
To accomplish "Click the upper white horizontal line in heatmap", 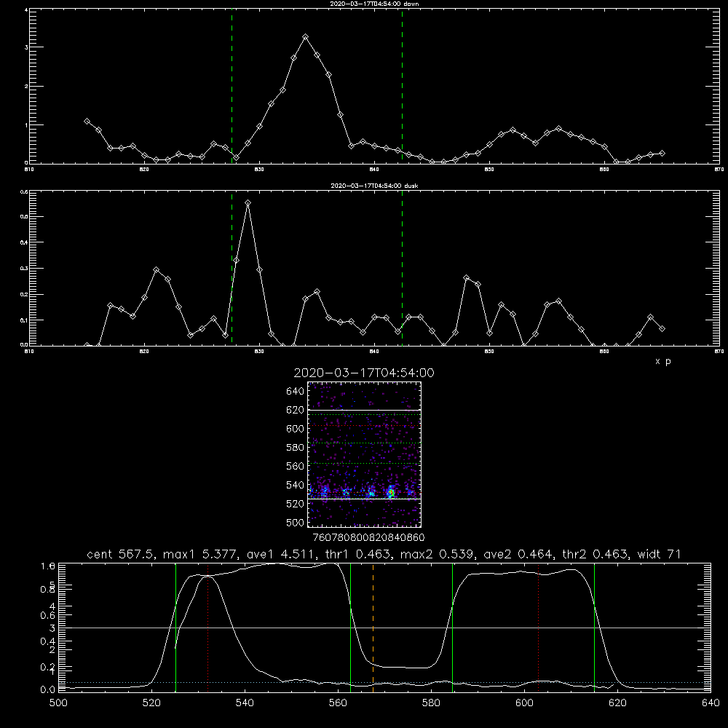I will [365, 410].
